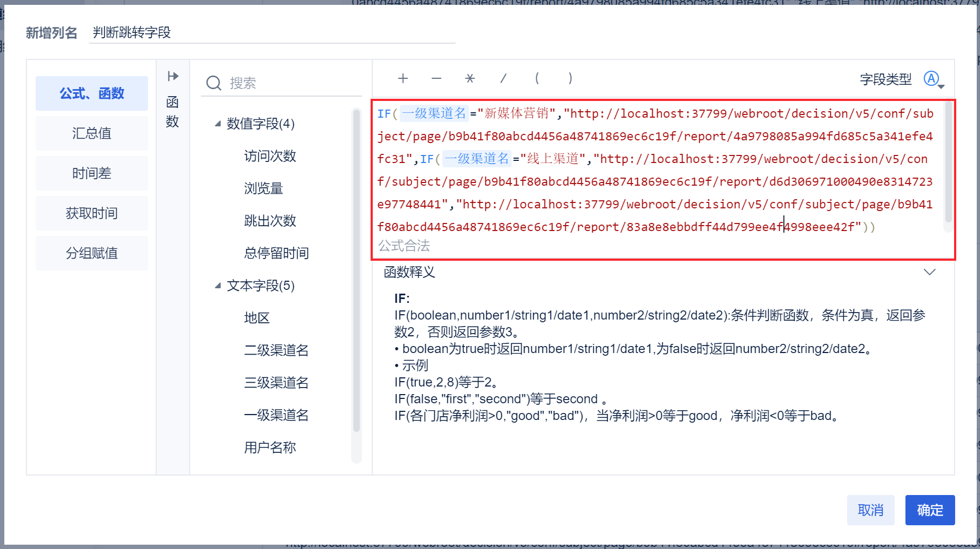Click the search magnifier icon
The height and width of the screenshot is (549, 980).
point(214,83)
